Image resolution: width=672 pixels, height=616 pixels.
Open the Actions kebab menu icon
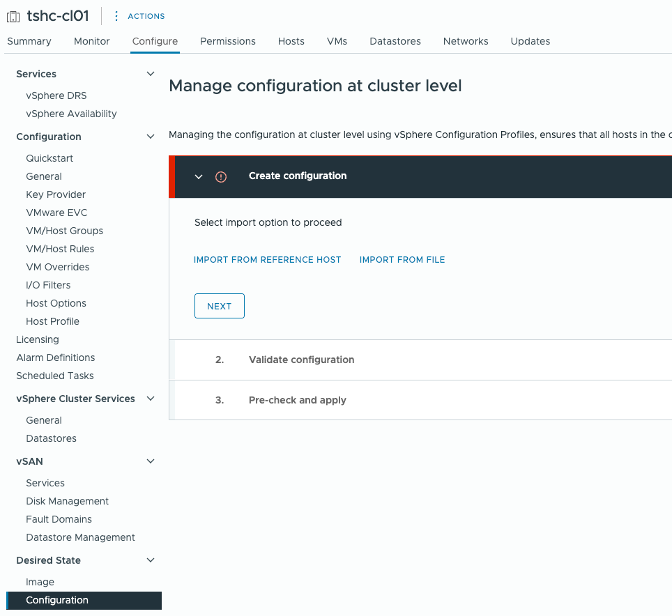(116, 16)
